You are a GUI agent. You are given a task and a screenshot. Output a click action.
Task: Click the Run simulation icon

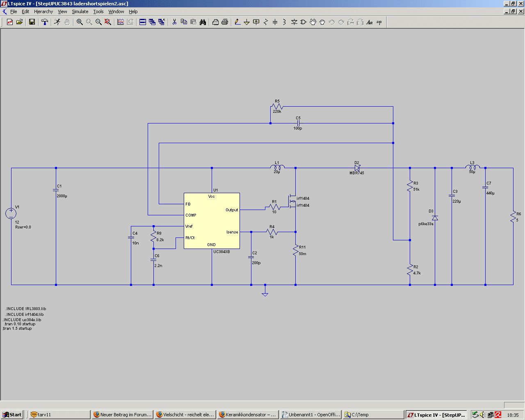tap(57, 22)
